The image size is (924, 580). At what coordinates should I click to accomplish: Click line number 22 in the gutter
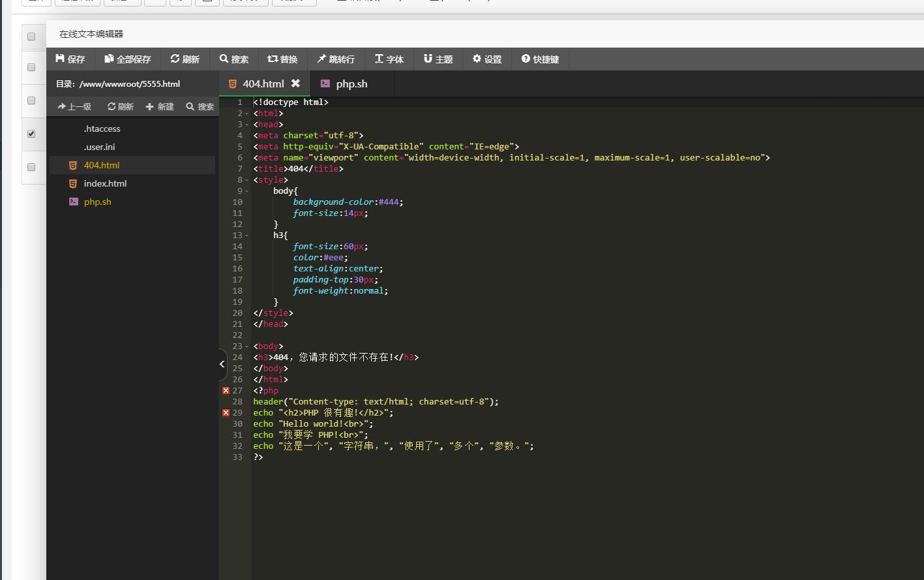coord(237,335)
